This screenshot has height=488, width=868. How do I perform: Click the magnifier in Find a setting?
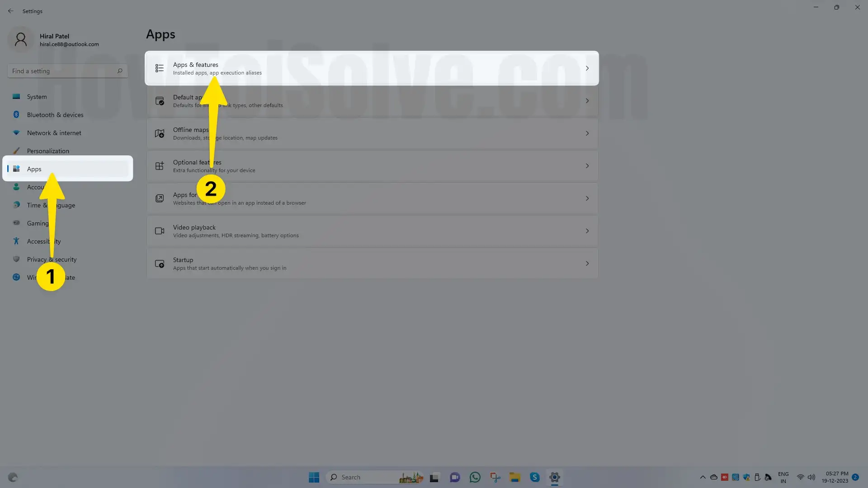click(120, 71)
